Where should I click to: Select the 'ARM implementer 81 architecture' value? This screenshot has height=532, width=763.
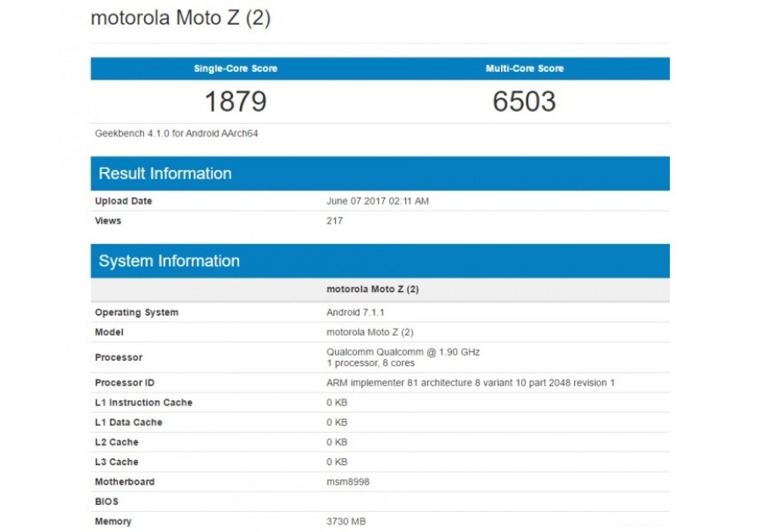pos(471,383)
